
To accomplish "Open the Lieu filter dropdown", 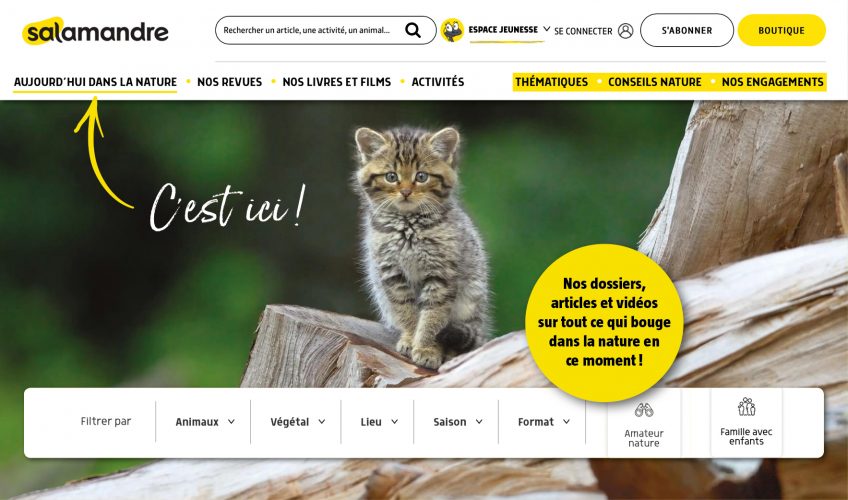I will point(379,422).
